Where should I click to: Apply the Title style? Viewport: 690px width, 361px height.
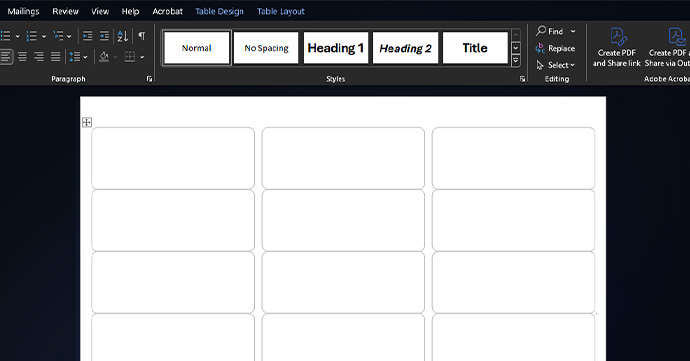[475, 48]
